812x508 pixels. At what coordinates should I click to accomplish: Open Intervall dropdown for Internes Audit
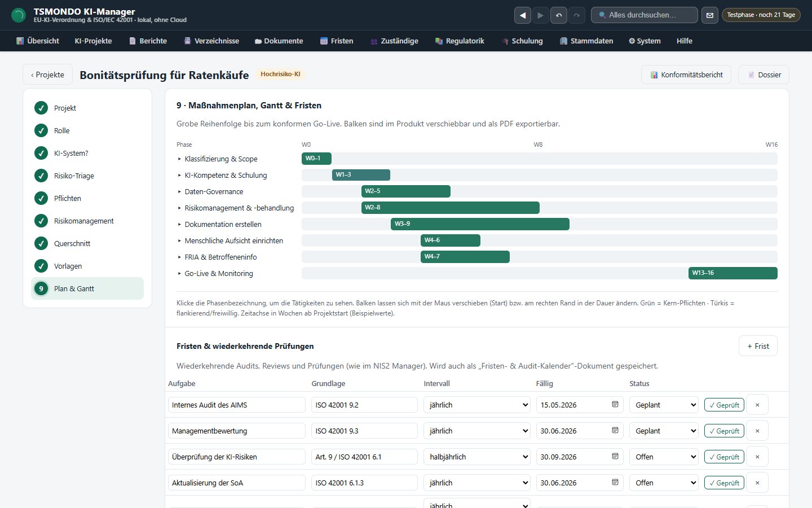[477, 405]
